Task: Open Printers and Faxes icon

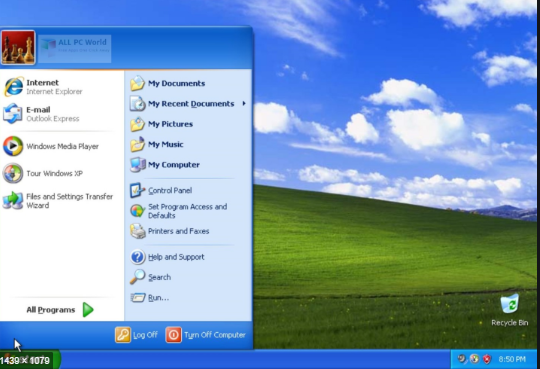Action: pos(137,231)
